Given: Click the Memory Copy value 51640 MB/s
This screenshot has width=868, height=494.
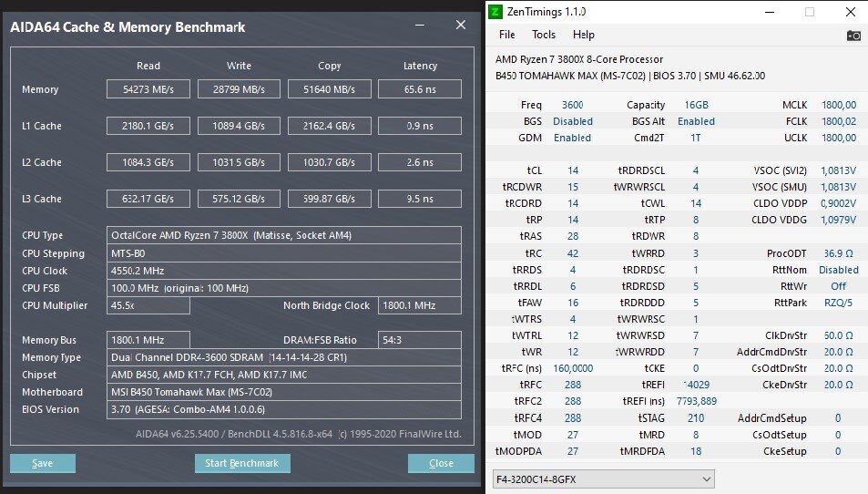Looking at the screenshot, I should click(330, 89).
